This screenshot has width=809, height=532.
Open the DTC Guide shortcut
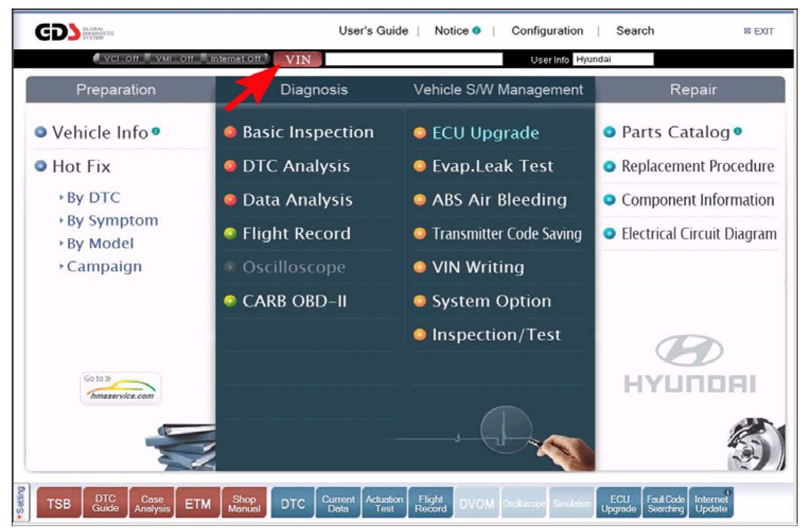[105, 503]
